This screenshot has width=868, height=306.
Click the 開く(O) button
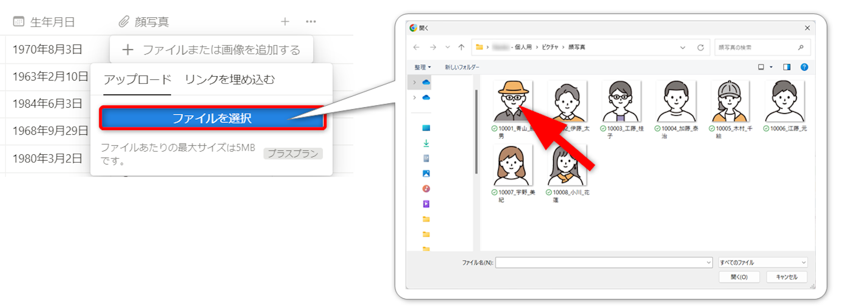[739, 277]
